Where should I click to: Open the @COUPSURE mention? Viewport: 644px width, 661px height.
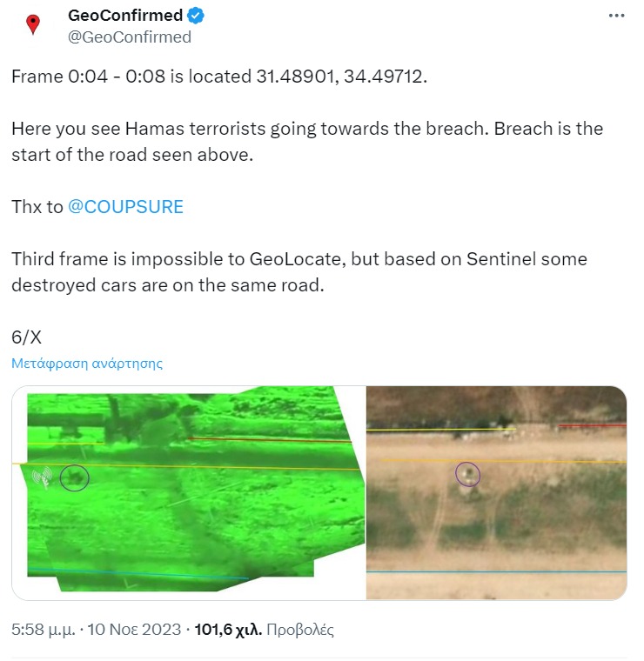point(125,207)
